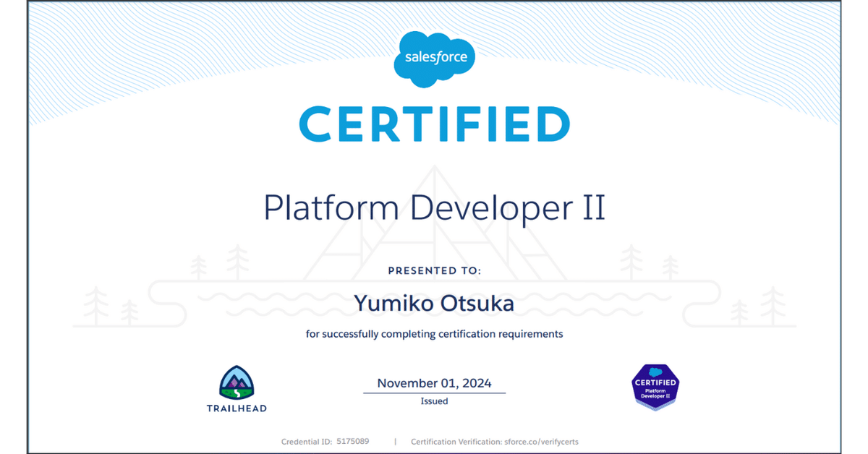Click the "Credential ID: 5175089" text
Screen dimensions: 868x454
(x=325, y=441)
